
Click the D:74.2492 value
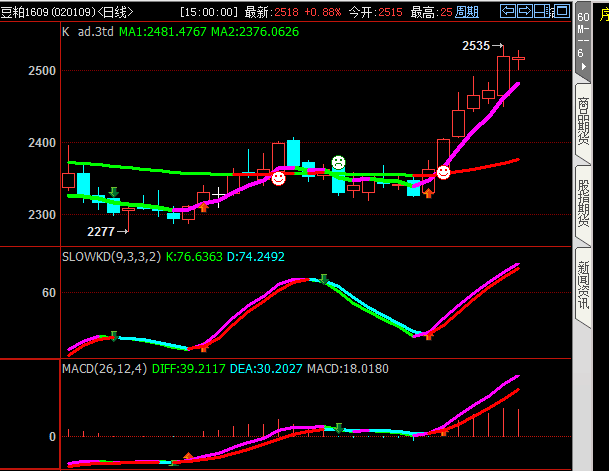point(256,257)
